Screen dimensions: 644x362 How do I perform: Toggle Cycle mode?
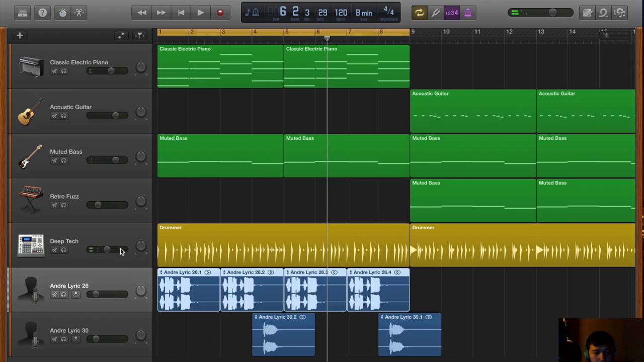[x=419, y=13]
